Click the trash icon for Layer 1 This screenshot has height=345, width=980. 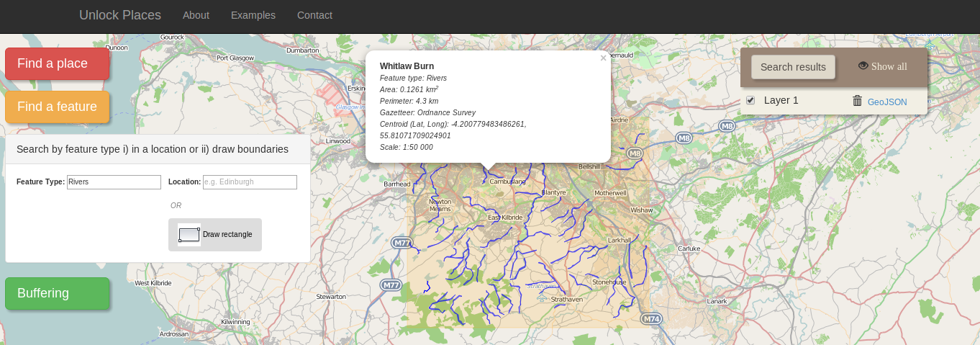(857, 101)
